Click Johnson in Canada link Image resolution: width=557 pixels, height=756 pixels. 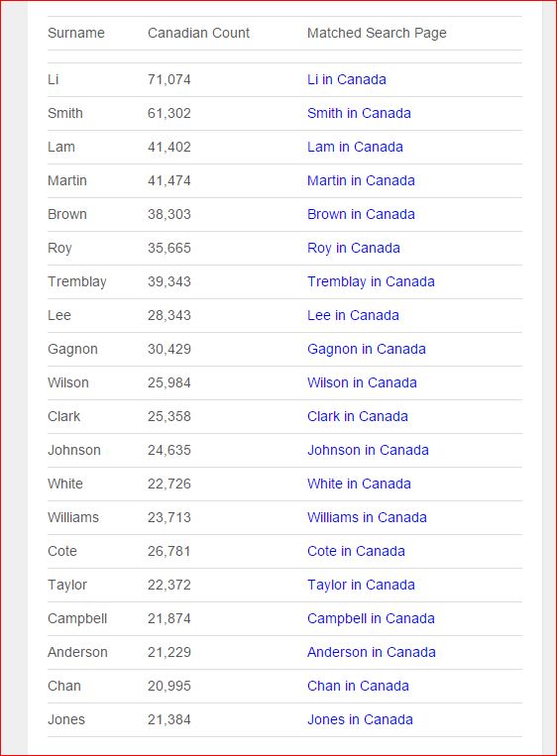click(x=368, y=450)
